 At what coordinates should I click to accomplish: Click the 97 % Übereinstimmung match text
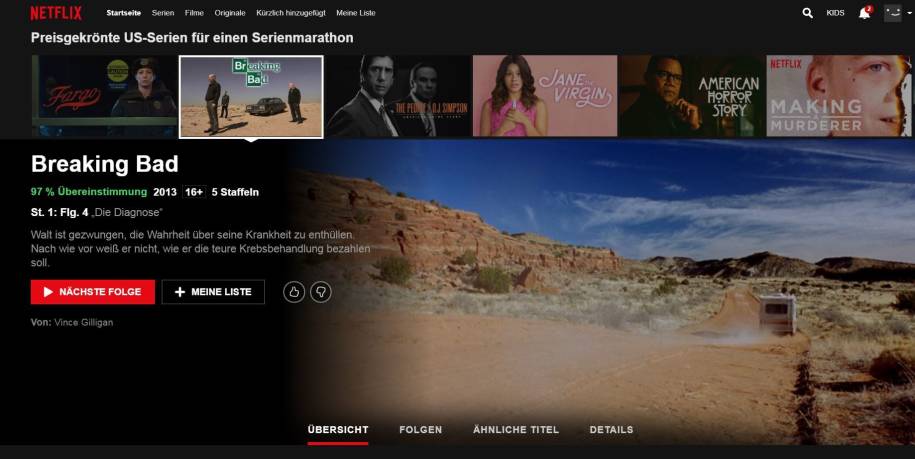[x=89, y=192]
